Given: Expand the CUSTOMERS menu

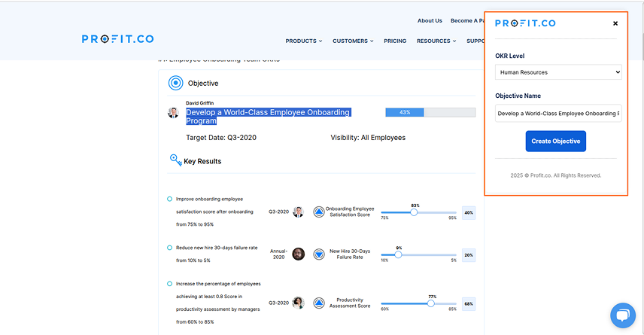Looking at the screenshot, I should coord(353,41).
